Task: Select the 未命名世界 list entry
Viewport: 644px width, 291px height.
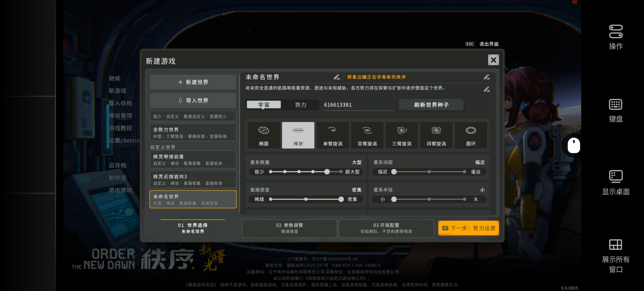Action: tap(193, 200)
